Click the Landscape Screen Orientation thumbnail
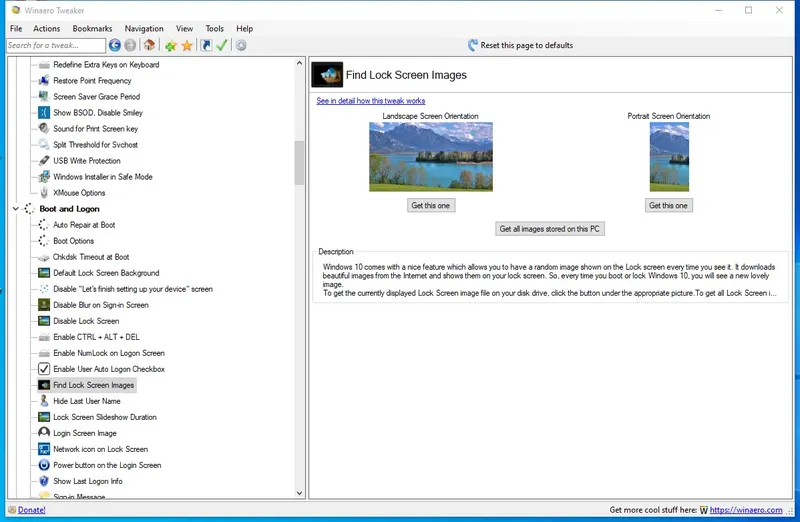This screenshot has width=800, height=522. (431, 157)
